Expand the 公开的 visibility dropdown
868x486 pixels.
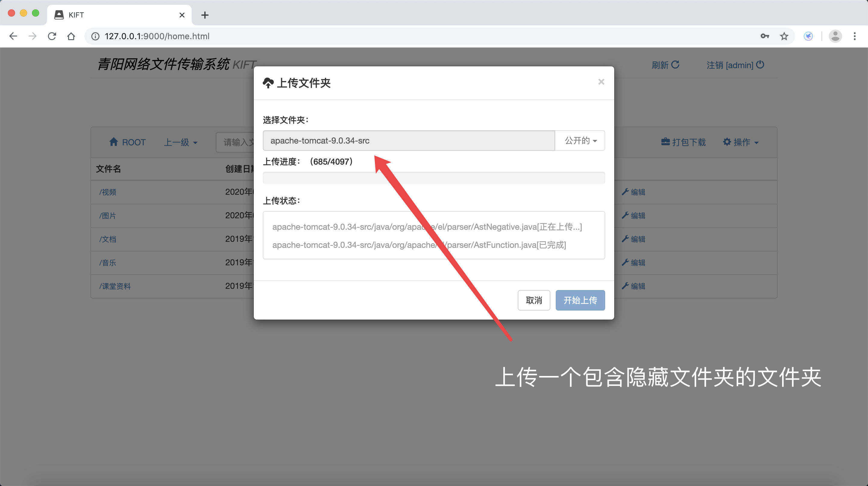point(580,140)
